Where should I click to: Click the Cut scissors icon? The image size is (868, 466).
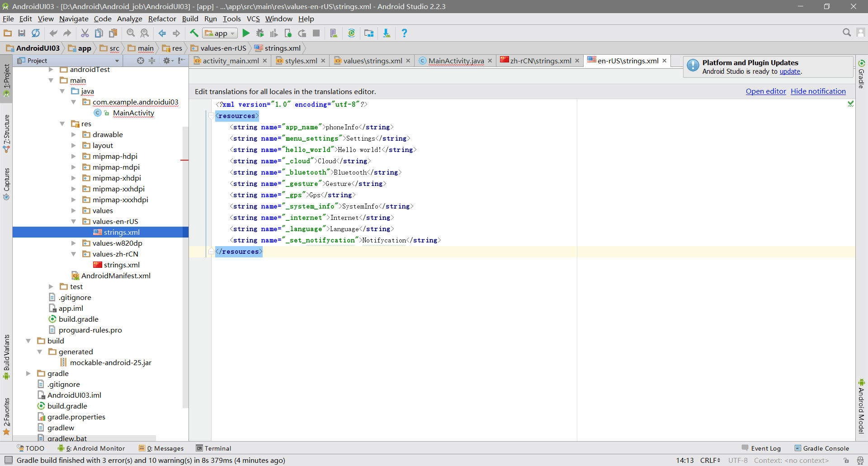click(x=85, y=33)
